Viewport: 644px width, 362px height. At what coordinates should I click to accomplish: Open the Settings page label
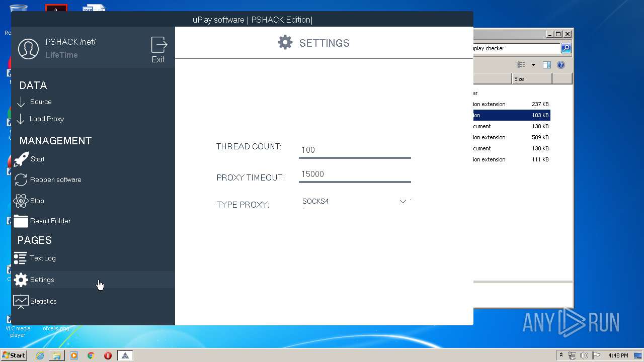click(x=42, y=280)
